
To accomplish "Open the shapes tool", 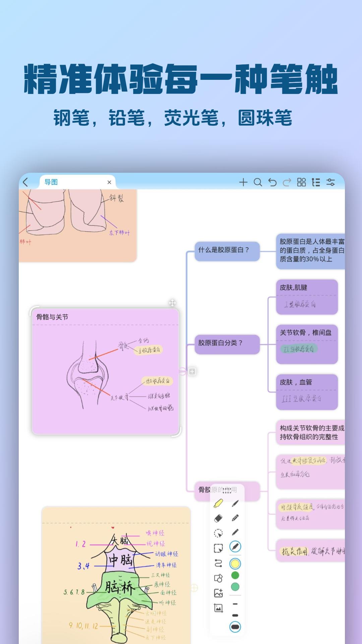I will pos(218,578).
